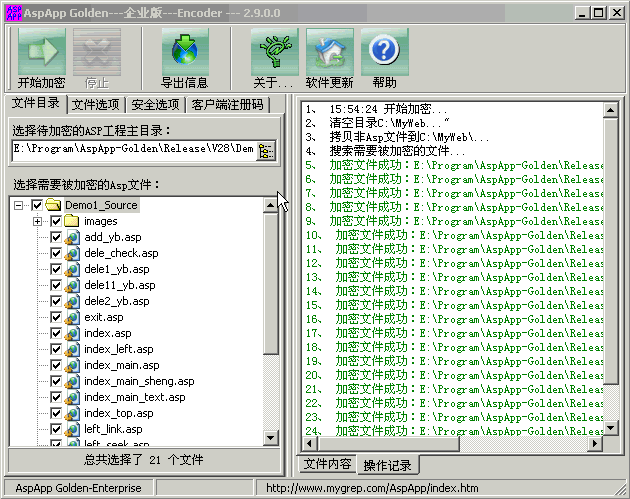This screenshot has height=499, width=630.
Task: Switch to the 安全选项 tab
Action: click(x=155, y=105)
